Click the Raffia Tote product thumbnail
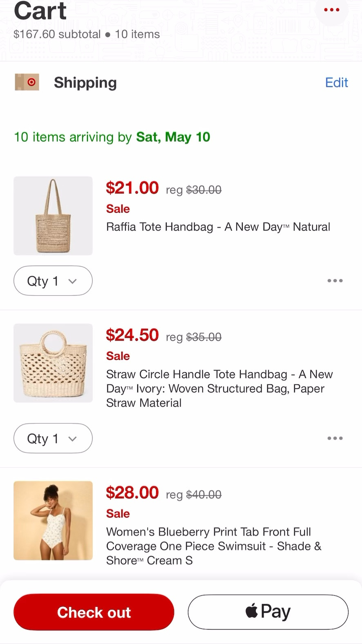The height and width of the screenshot is (644, 362). tap(53, 216)
